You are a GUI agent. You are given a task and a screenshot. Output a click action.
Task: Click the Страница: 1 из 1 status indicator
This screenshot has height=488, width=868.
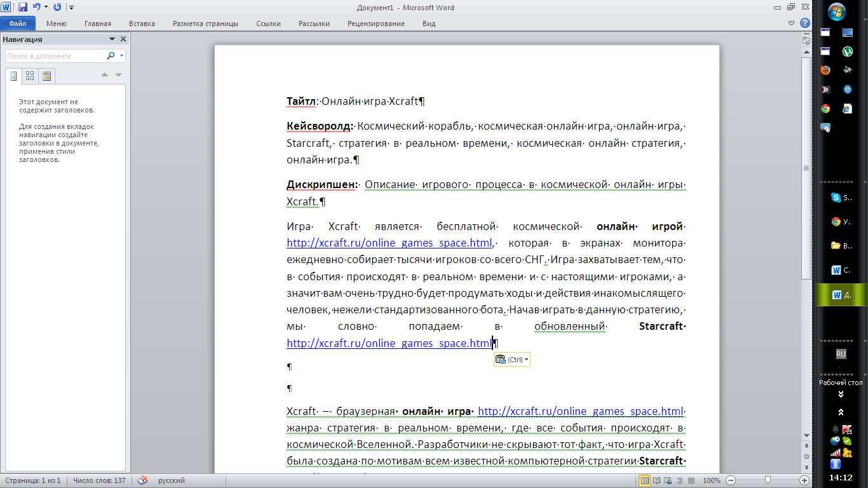[x=32, y=480]
